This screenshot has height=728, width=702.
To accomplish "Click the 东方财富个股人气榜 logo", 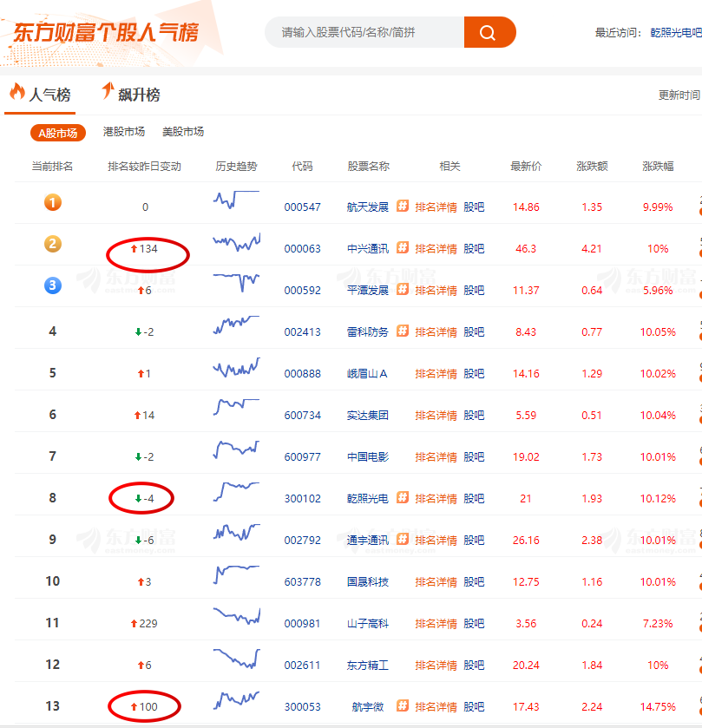I will [x=107, y=32].
